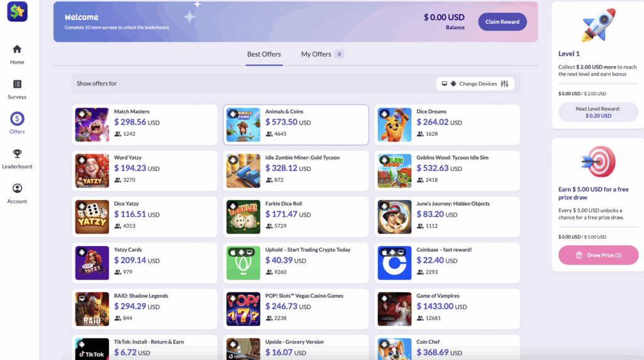Click the Coinbase app icon
644x360 pixels.
[394, 263]
